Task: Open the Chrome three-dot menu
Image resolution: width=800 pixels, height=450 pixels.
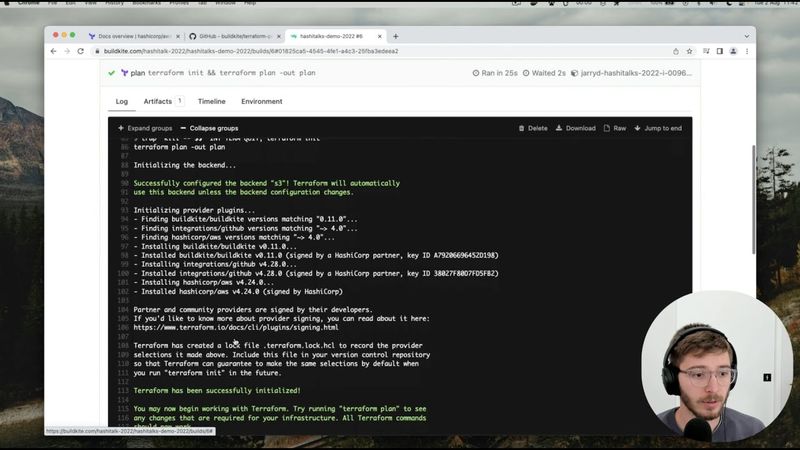Action: pyautogui.click(x=747, y=51)
